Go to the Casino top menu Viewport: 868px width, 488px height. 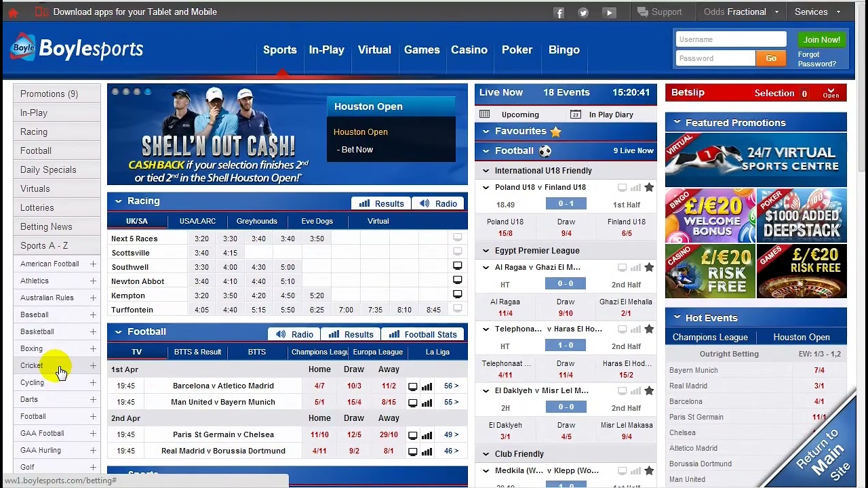click(x=469, y=49)
